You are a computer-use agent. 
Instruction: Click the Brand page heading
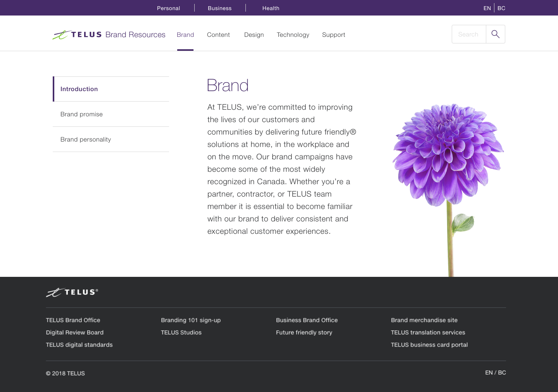click(228, 85)
